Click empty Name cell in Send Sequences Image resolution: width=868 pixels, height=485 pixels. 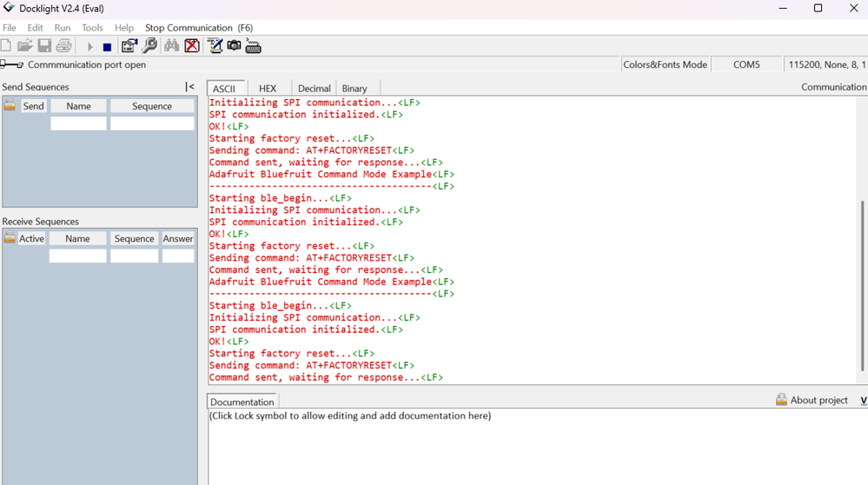pyautogui.click(x=78, y=123)
